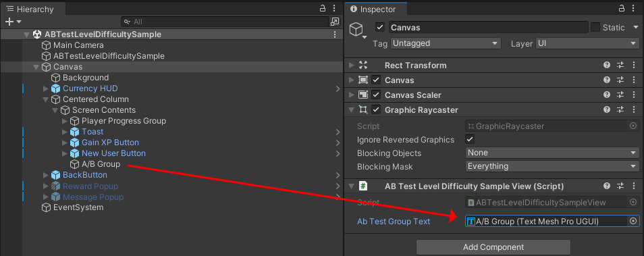Collapse AB Test Level Difficulty Sample View component
644x256 pixels.
[351, 186]
